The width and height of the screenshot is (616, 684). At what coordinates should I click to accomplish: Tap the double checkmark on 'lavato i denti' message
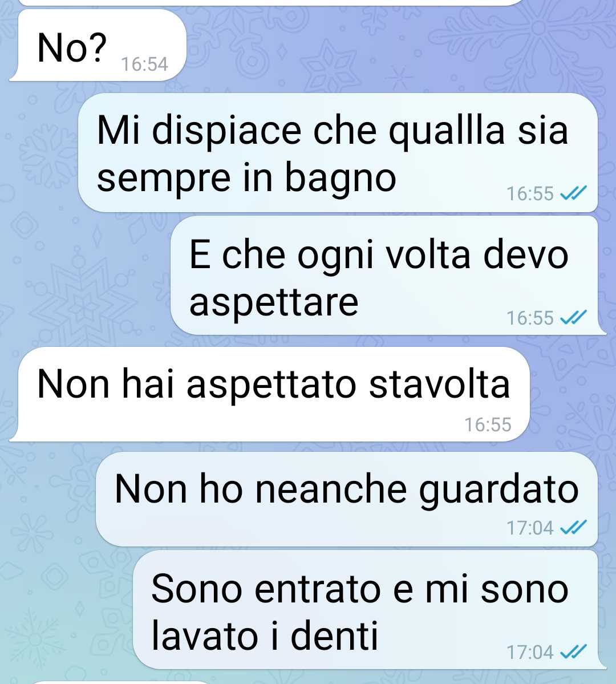(573, 651)
